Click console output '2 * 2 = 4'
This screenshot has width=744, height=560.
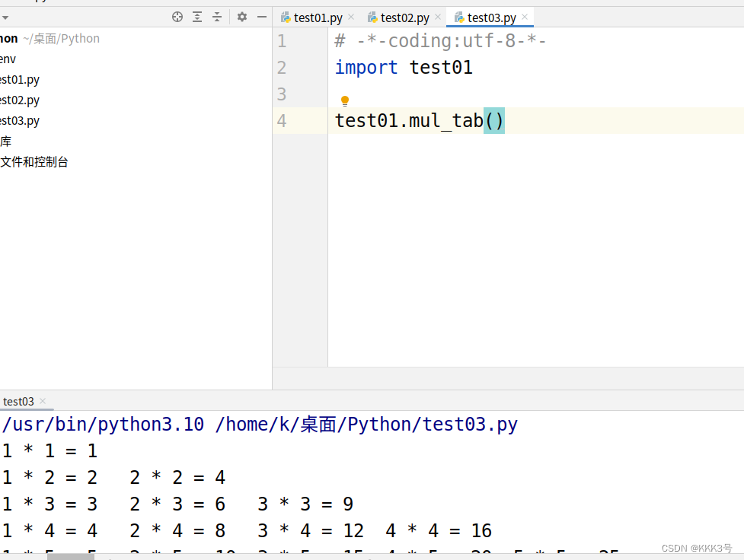coord(177,477)
